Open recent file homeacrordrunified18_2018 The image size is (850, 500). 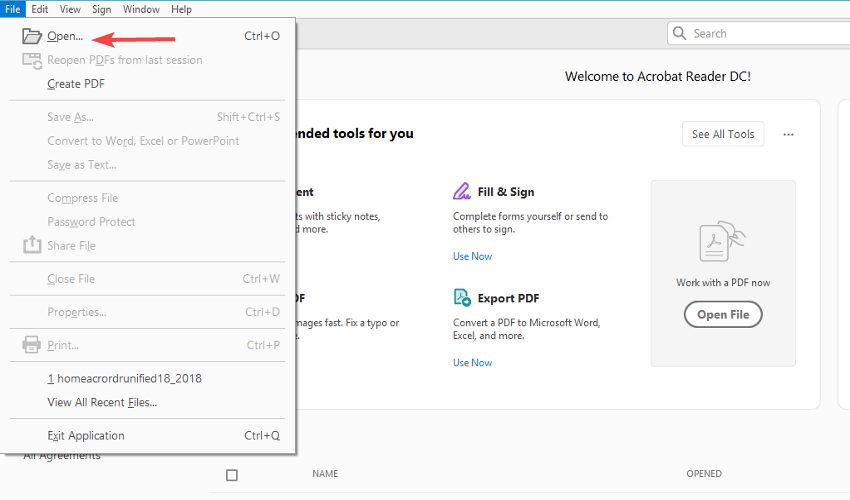coord(124,379)
